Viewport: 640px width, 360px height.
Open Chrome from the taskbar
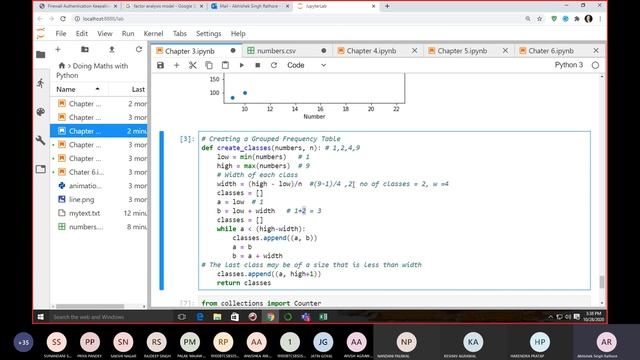(270, 317)
